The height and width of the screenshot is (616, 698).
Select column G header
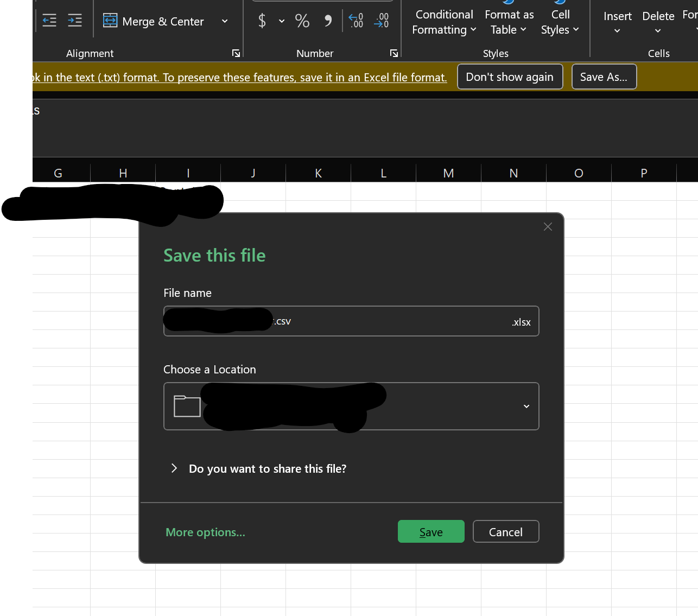(58, 173)
